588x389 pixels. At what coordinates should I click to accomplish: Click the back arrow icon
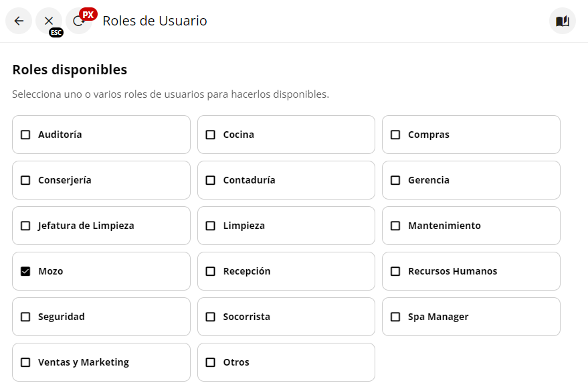(x=18, y=21)
